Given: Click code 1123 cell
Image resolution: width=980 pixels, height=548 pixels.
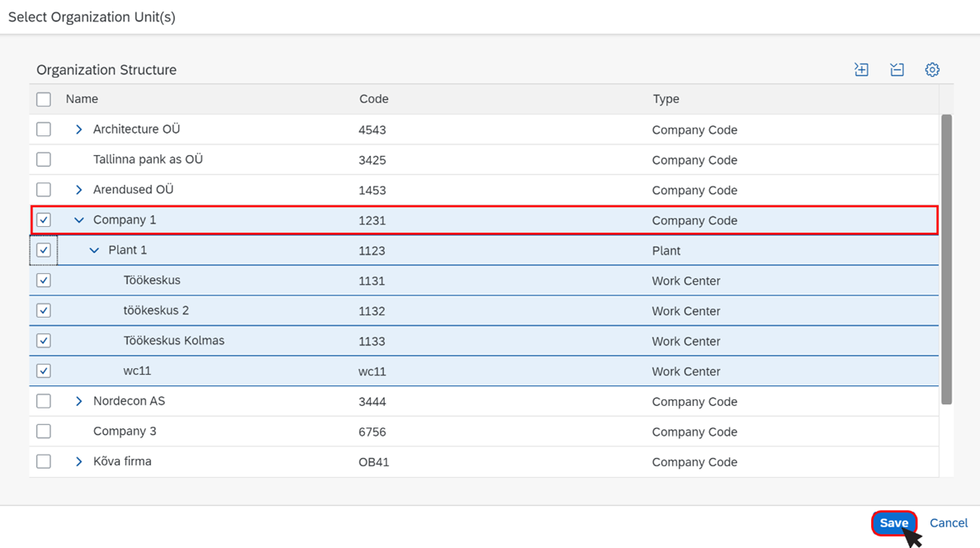Looking at the screenshot, I should pos(372,251).
